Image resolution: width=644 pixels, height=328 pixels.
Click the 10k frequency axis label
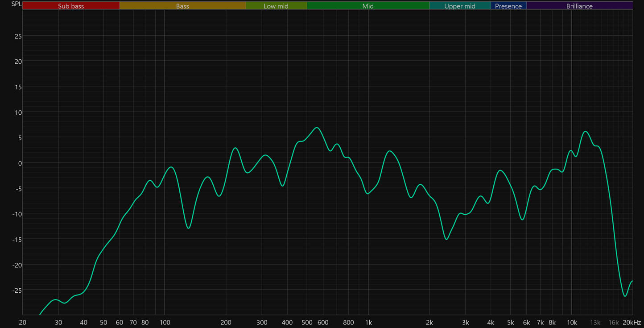coord(572,323)
